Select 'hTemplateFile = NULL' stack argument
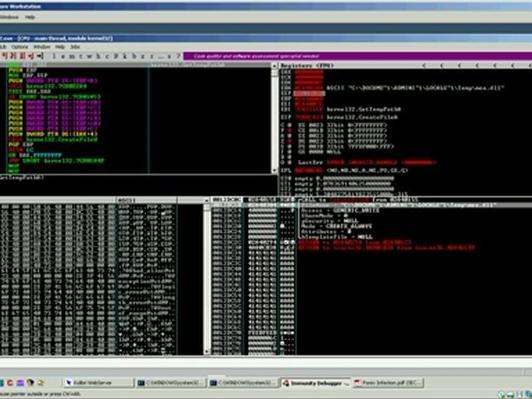The height and width of the screenshot is (399, 532). tap(336, 237)
